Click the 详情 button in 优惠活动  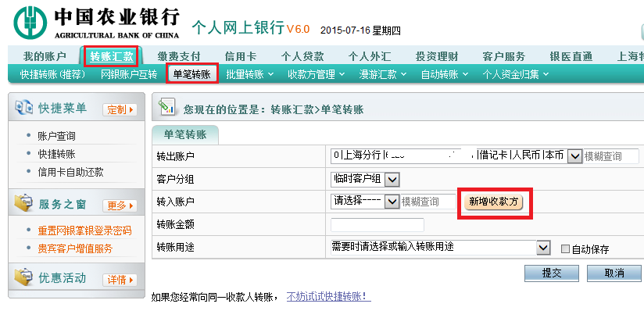(x=120, y=280)
